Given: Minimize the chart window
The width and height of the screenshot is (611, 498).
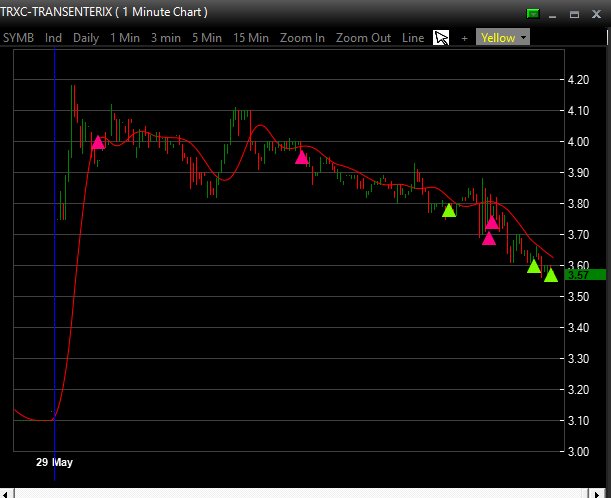Looking at the screenshot, I should [552, 15].
